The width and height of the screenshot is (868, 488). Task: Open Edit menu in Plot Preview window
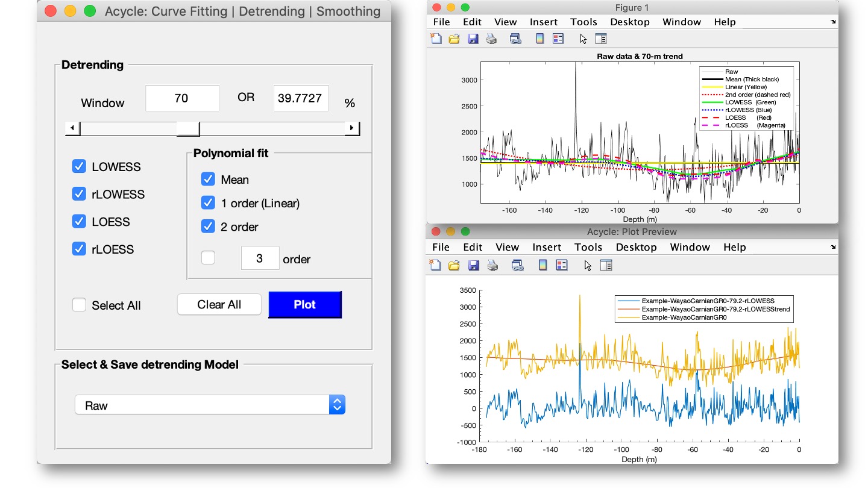[473, 247]
